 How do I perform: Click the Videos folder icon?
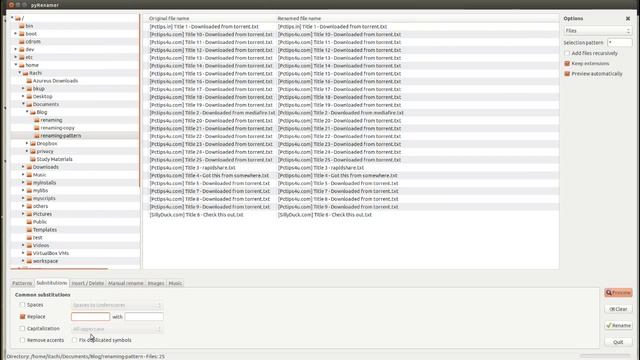tap(29, 245)
